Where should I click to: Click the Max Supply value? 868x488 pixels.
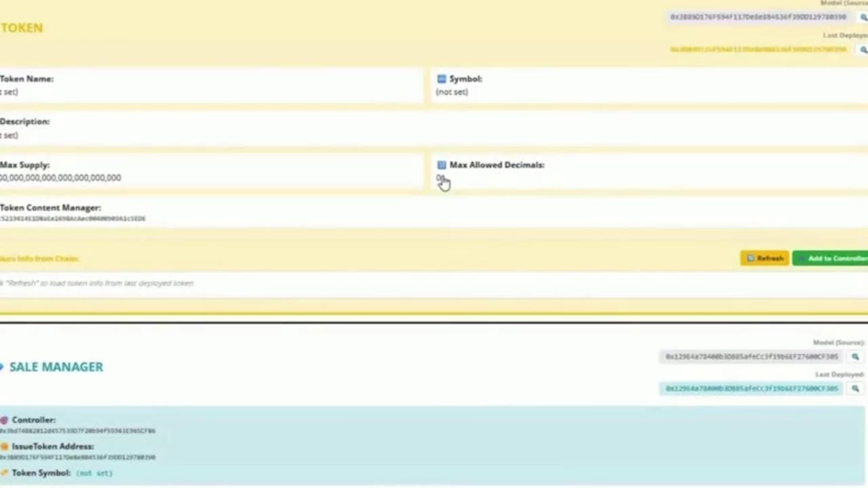(x=60, y=178)
